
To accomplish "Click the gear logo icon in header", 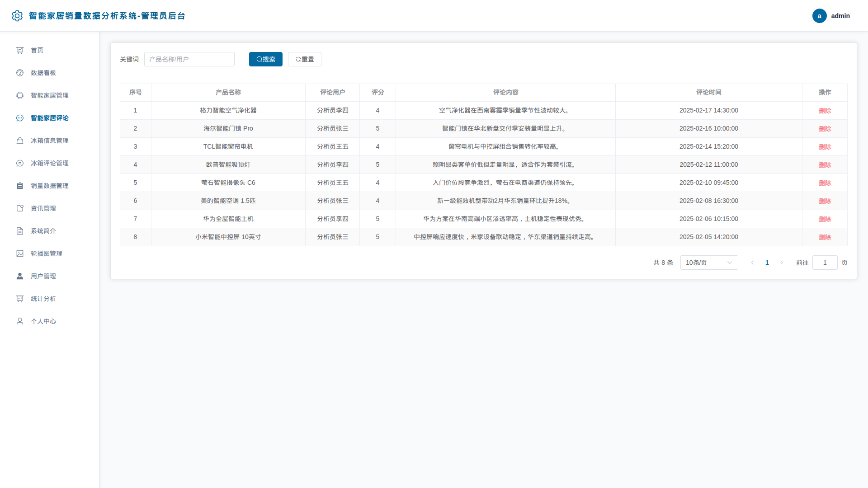I will point(17,16).
